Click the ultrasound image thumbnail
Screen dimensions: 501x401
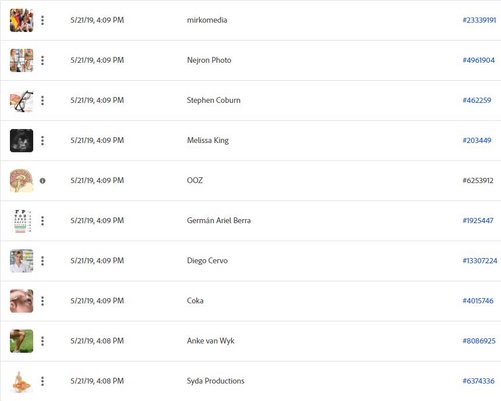(x=22, y=140)
